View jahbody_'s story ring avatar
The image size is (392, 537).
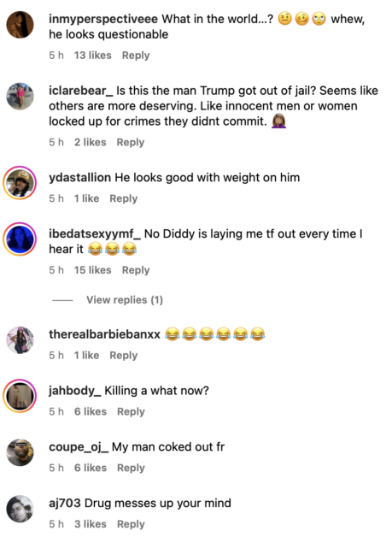(20, 396)
